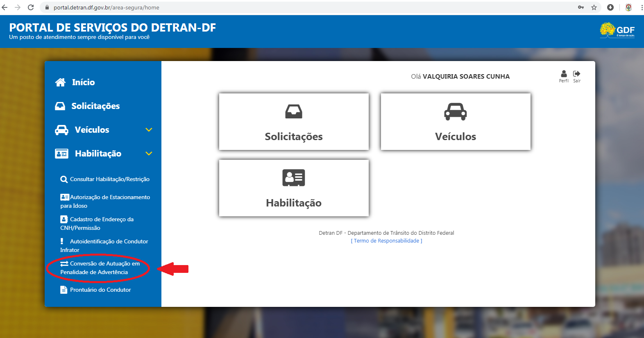Image resolution: width=644 pixels, height=338 pixels.
Task: Click the Veículos card with car icon
Action: 455,122
